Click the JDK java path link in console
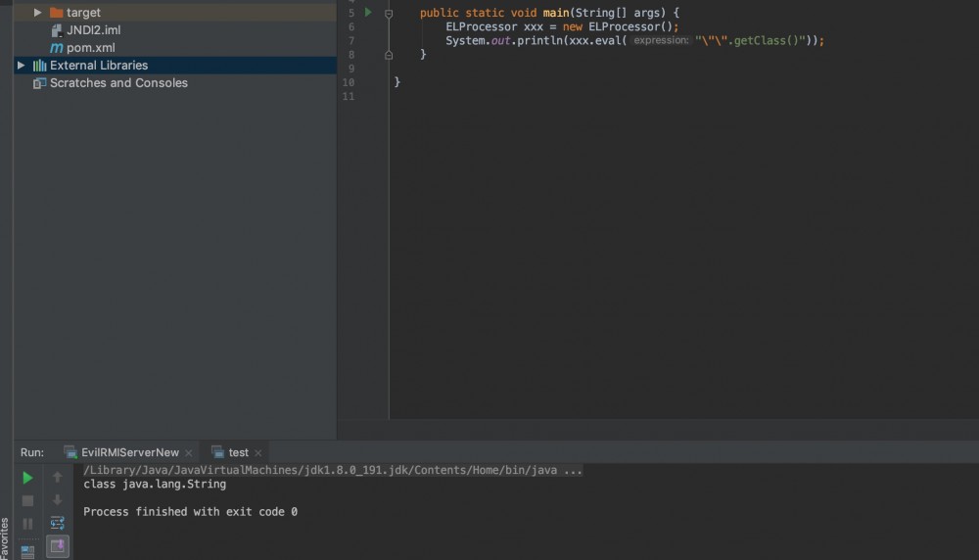 pyautogui.click(x=333, y=470)
